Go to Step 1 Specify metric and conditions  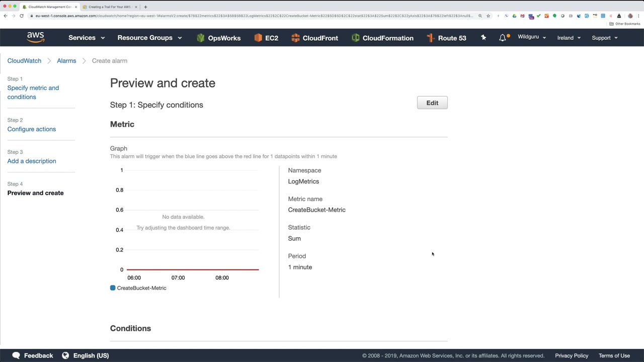(x=33, y=93)
